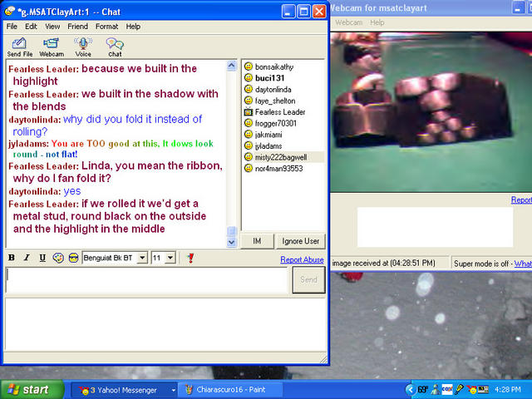Click the Windows start button

coord(32,390)
